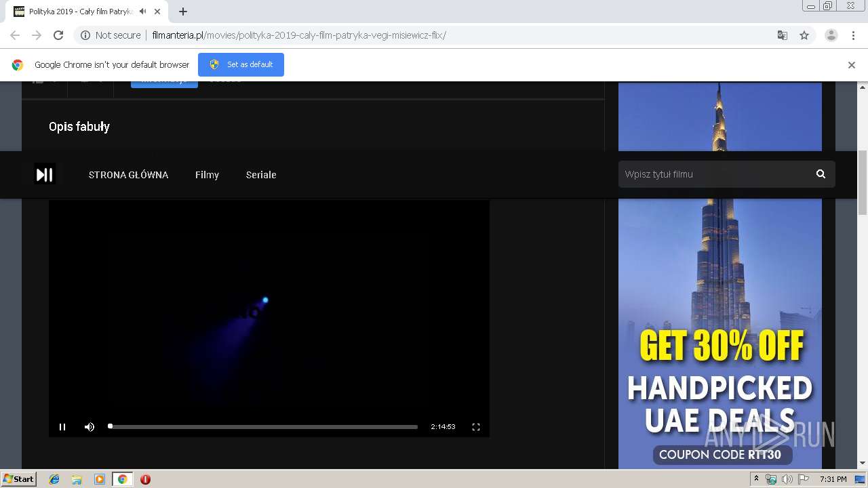
Task: Open media player taskbar icon
Action: pyautogui.click(x=100, y=479)
